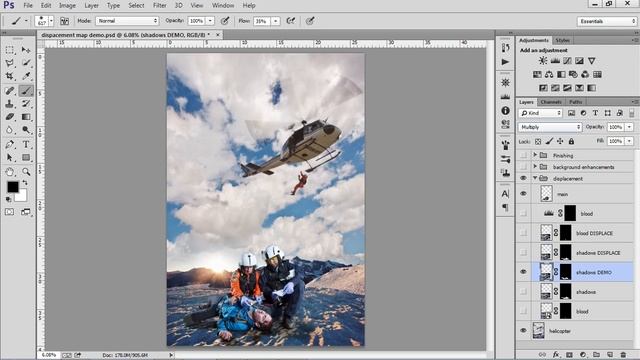Image resolution: width=640 pixels, height=360 pixels.
Task: Select the Lasso tool
Action: click(x=10, y=63)
